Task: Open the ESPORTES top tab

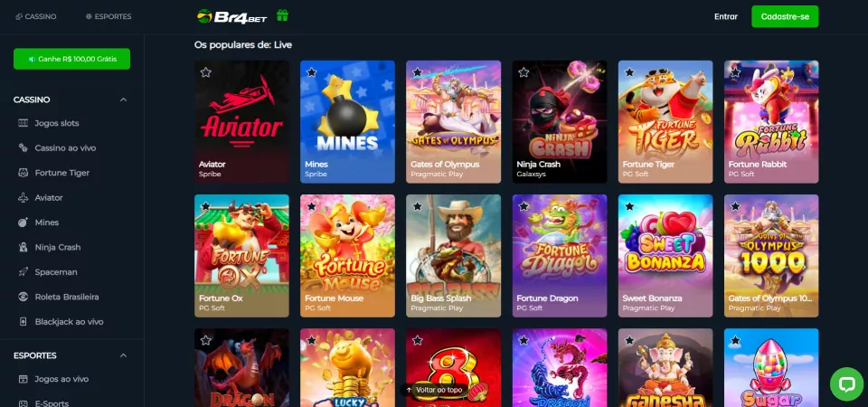Action: pyautogui.click(x=108, y=16)
